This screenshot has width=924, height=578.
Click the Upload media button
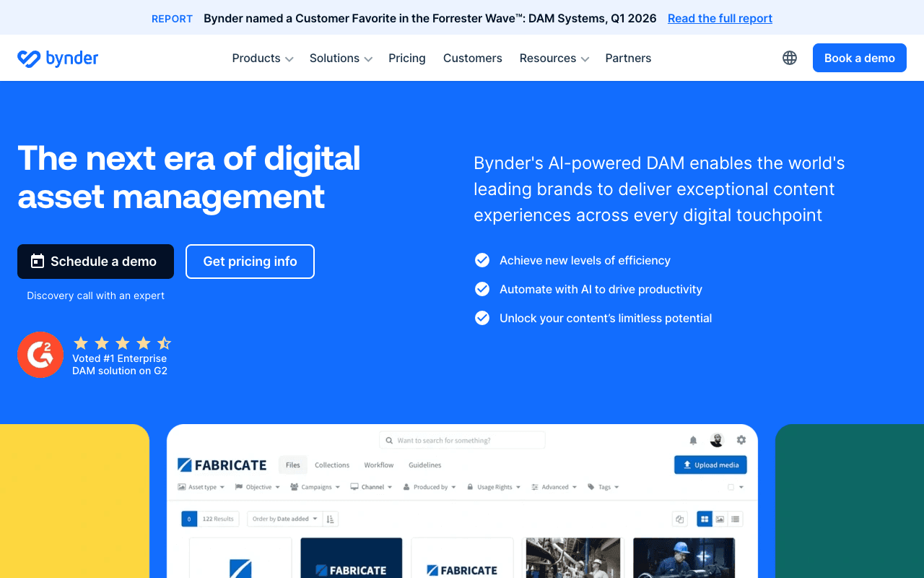click(711, 465)
